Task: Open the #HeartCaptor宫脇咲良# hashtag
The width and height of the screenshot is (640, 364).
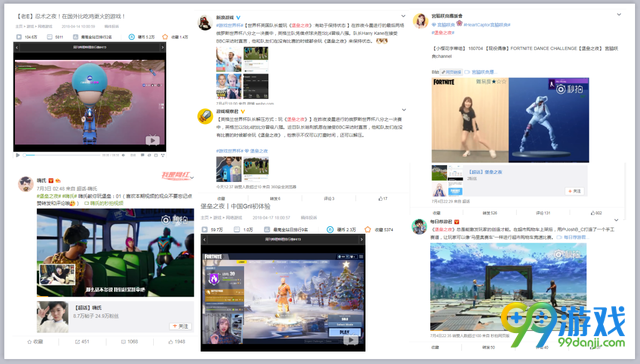Action: pos(487,25)
